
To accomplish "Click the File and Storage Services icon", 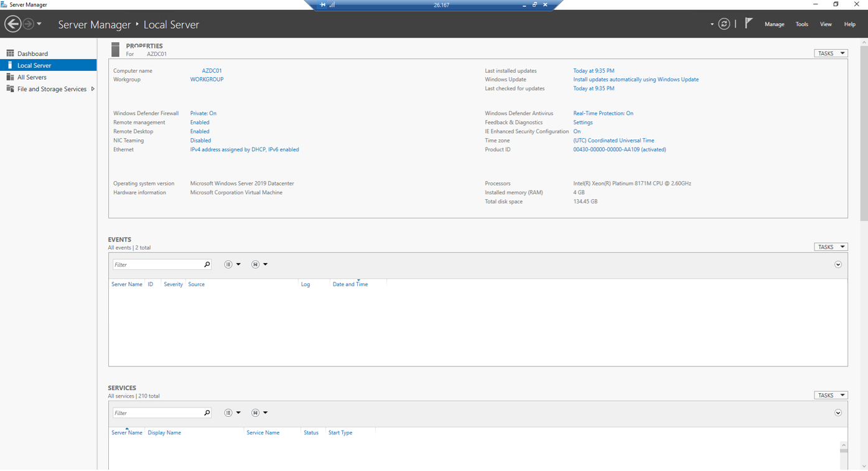I will coord(10,89).
